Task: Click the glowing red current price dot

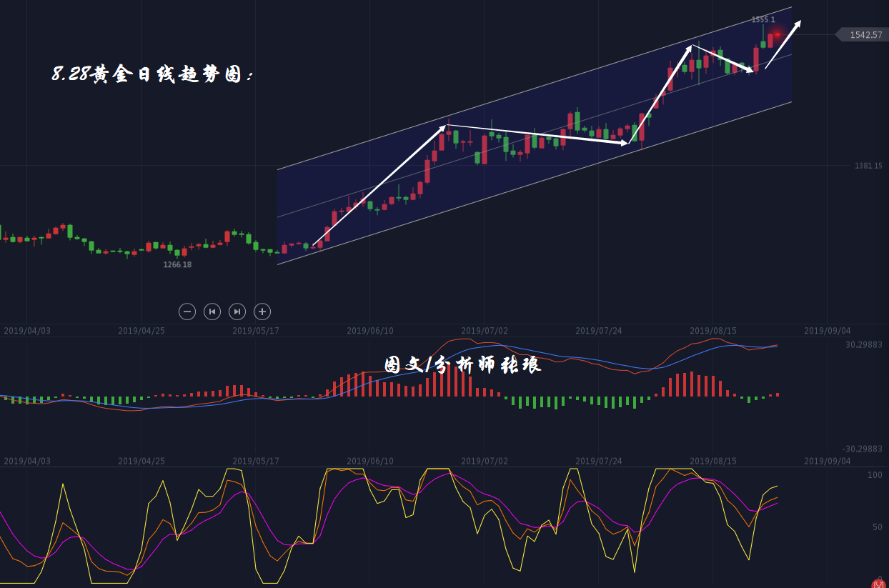Action: point(778,34)
